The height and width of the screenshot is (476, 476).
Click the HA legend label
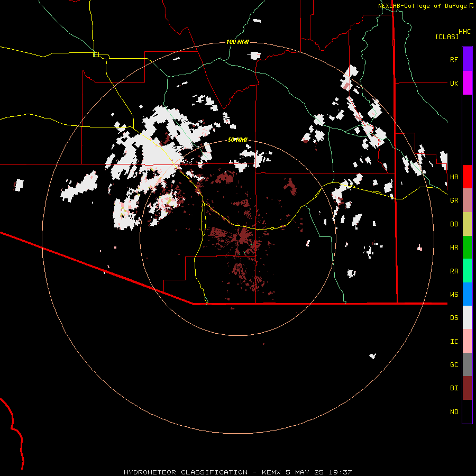click(x=454, y=177)
